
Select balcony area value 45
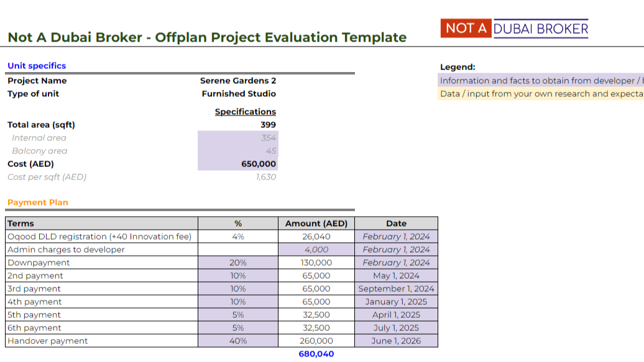(238, 151)
